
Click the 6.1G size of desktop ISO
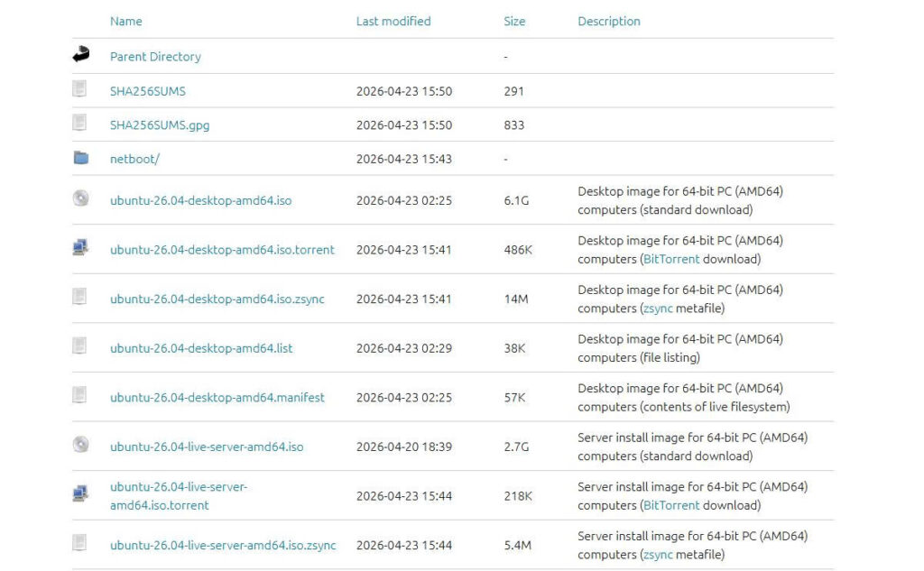point(516,200)
